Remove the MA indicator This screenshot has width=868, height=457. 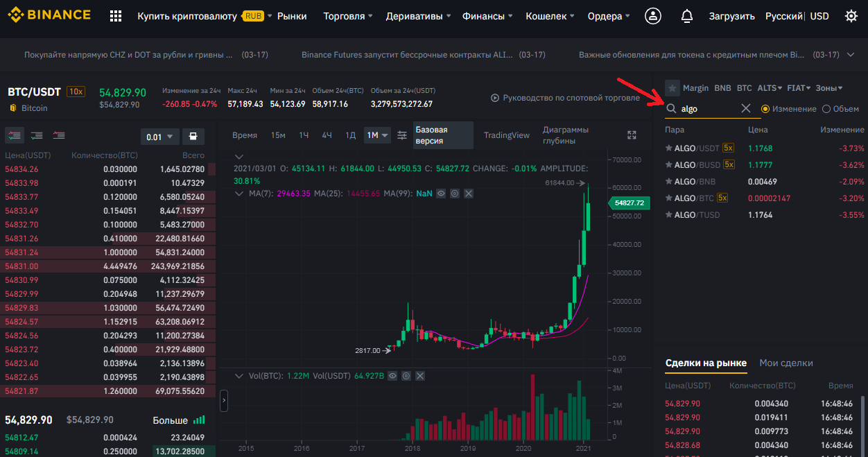tap(469, 193)
